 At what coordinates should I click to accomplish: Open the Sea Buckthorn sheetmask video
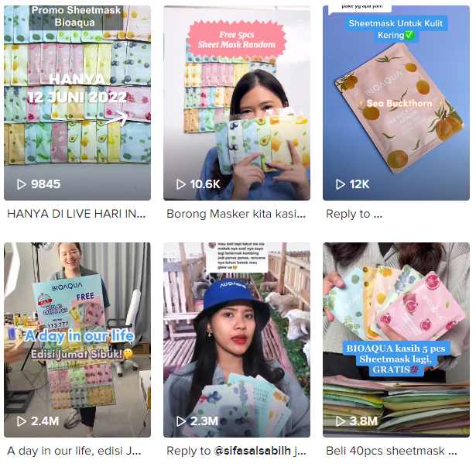pos(396,103)
